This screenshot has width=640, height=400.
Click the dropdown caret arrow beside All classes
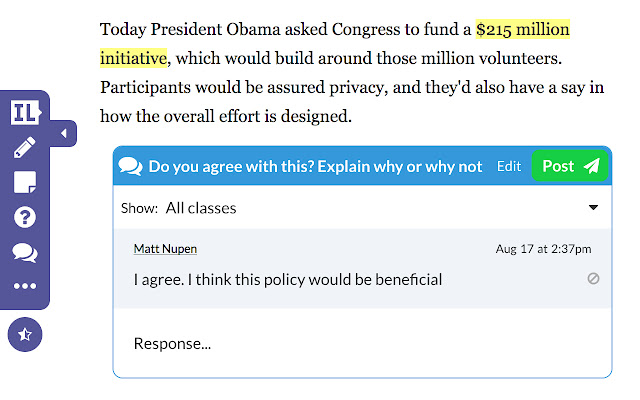(593, 208)
